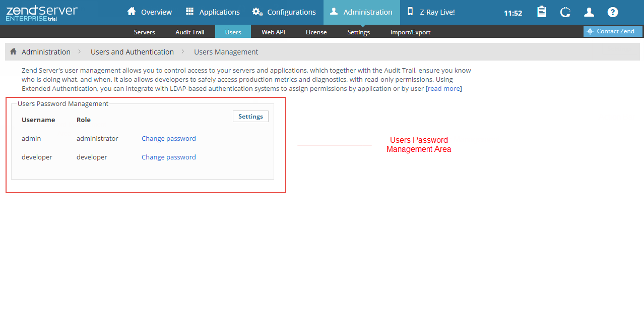Open the Audit Trail tab
The width and height of the screenshot is (644, 327).
coord(190,32)
